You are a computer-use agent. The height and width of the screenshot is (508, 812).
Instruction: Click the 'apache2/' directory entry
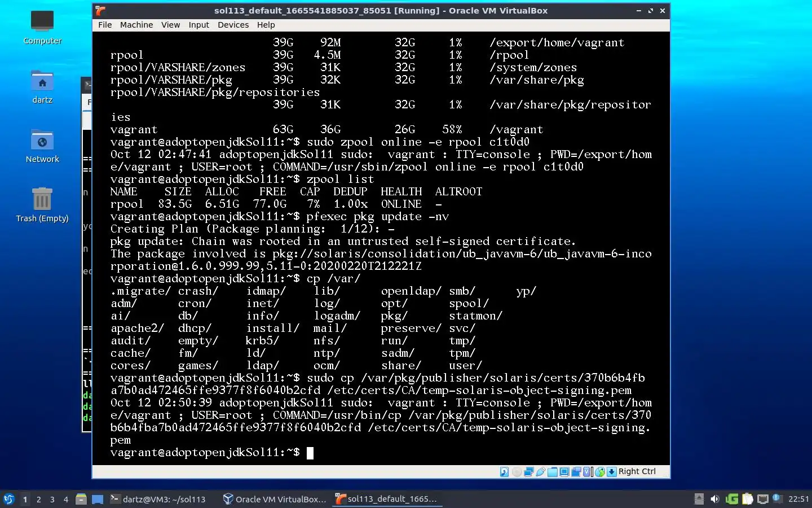tap(138, 328)
